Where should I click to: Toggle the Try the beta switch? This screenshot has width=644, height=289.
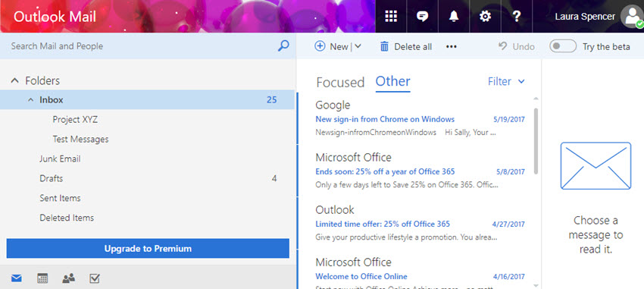(x=563, y=46)
